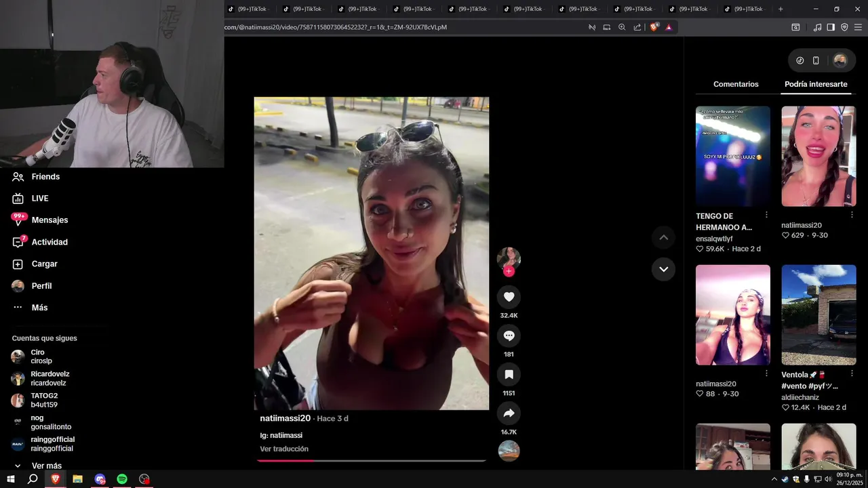Open options for the 629-likes natiimassi20 video
The image size is (868, 488).
coord(852,215)
